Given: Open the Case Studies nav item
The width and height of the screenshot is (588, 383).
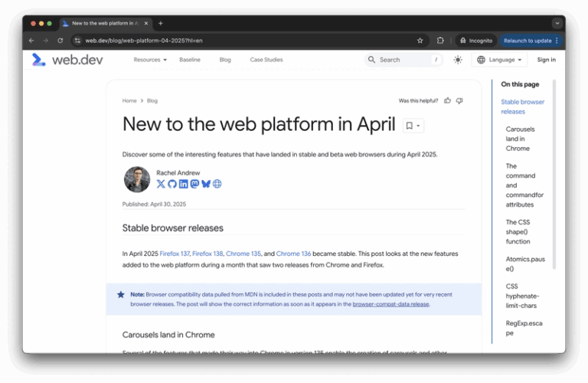Looking at the screenshot, I should [x=266, y=60].
